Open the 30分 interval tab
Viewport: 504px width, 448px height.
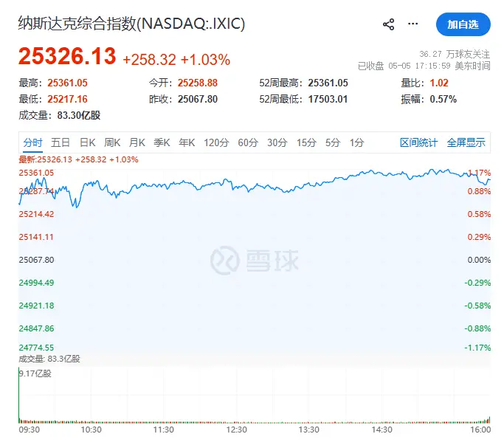coord(277,142)
